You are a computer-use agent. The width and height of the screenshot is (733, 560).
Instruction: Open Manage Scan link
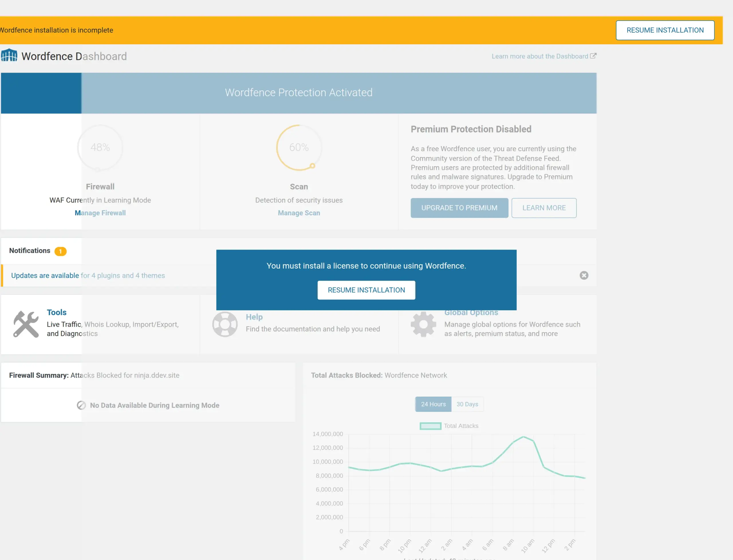[x=299, y=213]
